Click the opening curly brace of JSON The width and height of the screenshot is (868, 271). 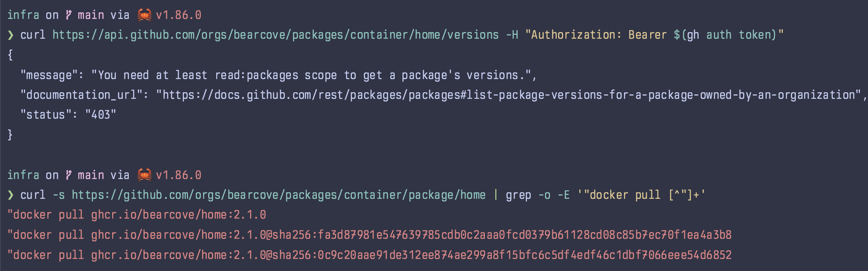click(x=10, y=55)
